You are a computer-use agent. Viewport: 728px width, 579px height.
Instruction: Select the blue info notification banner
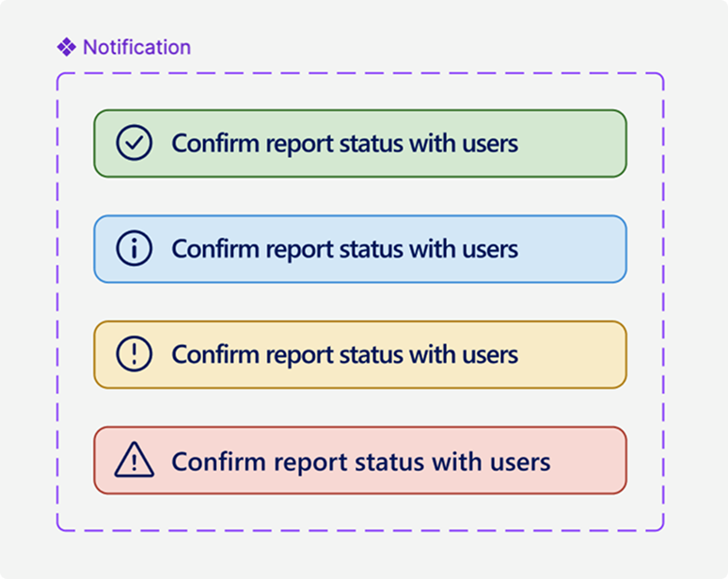(360, 249)
